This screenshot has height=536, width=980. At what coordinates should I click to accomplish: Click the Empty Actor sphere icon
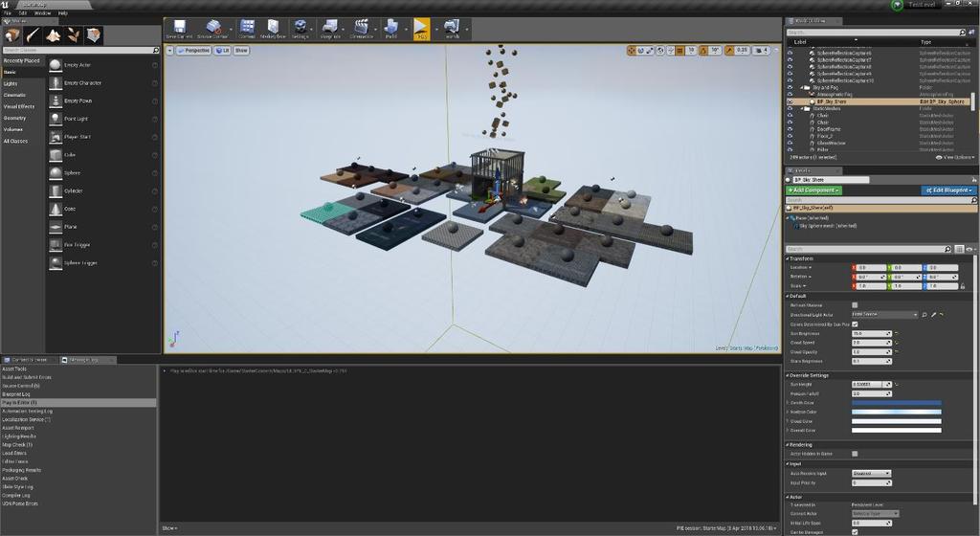56,65
